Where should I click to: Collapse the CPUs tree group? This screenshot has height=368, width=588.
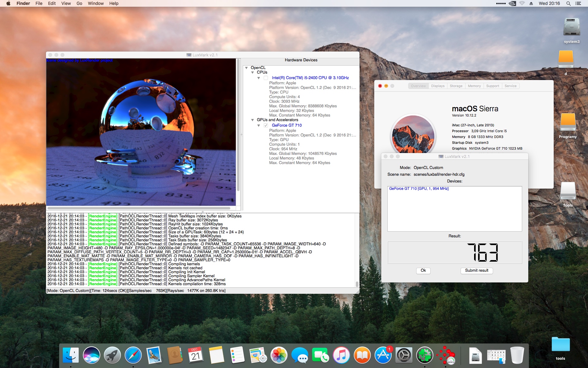tap(252, 72)
